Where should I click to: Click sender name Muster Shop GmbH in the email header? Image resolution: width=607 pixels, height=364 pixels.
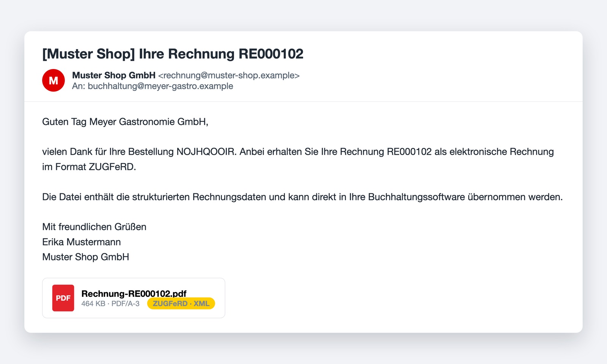click(114, 75)
